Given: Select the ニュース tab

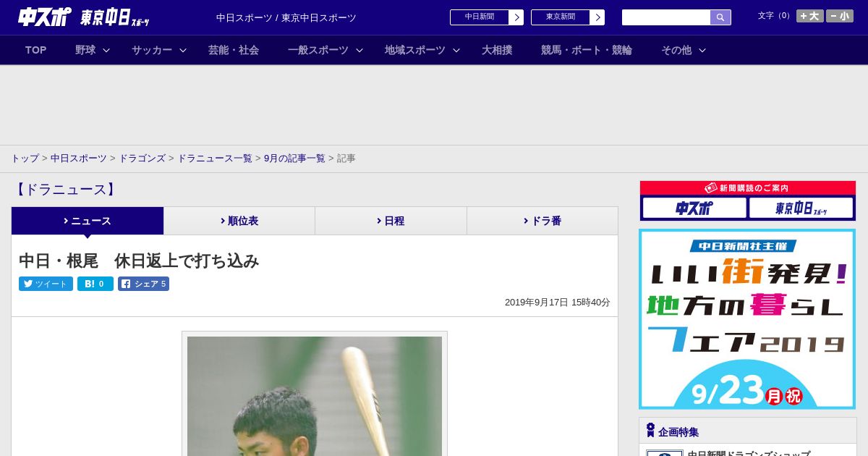Looking at the screenshot, I should pos(88,221).
